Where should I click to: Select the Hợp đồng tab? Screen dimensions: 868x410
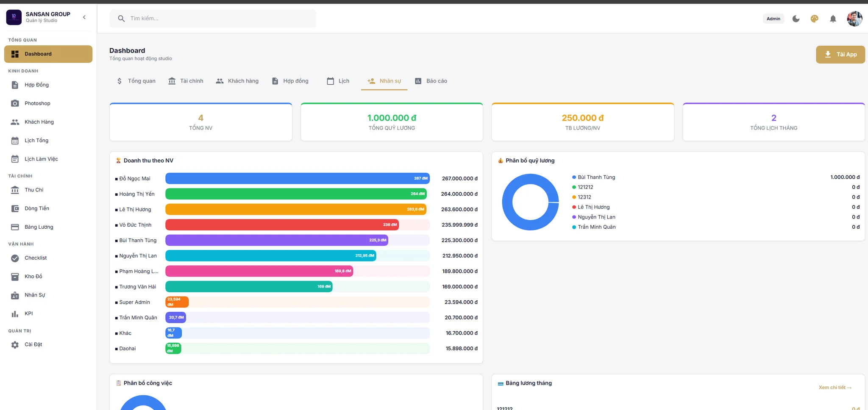tap(290, 81)
